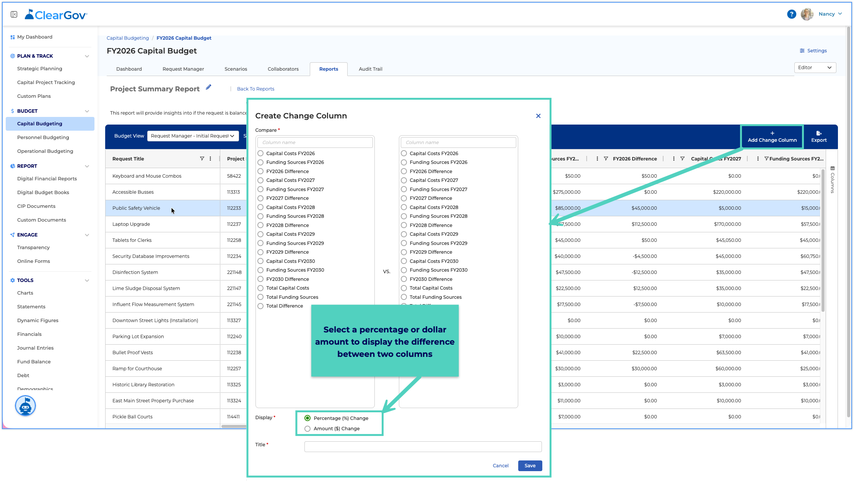The image size is (854, 504).
Task: Click the Export icon button
Action: click(x=819, y=136)
